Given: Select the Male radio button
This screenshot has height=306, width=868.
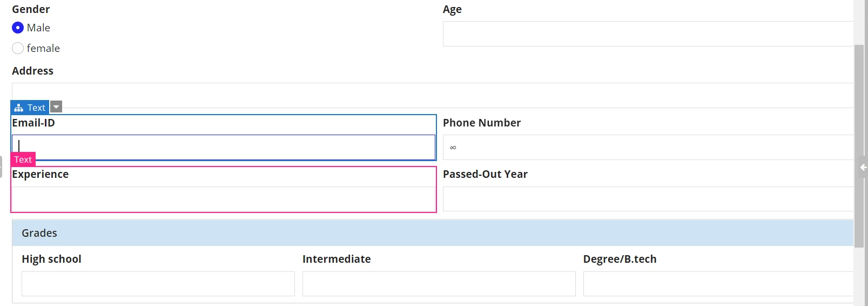Looking at the screenshot, I should (x=18, y=28).
